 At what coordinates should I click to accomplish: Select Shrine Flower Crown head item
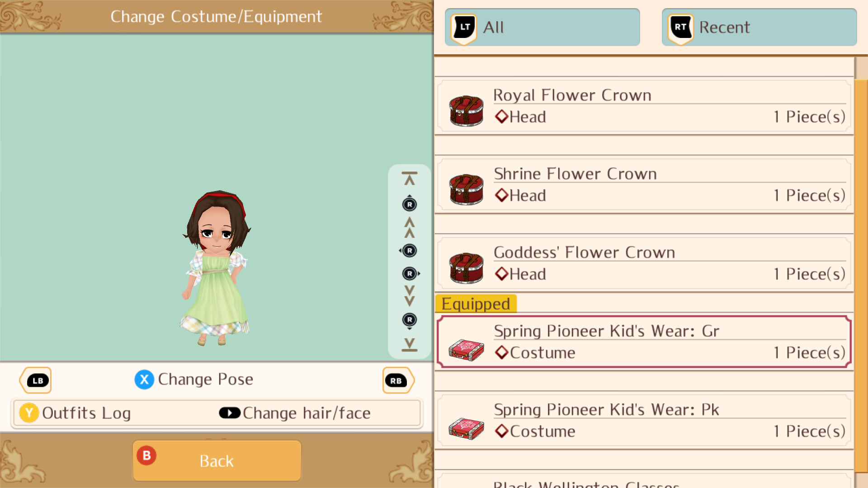[x=644, y=185]
